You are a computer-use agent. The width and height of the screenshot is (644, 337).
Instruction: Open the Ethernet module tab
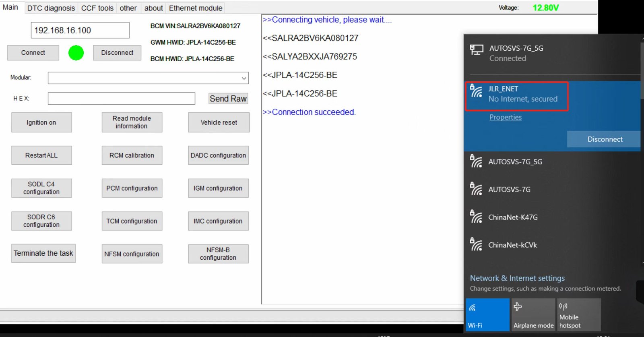[196, 8]
